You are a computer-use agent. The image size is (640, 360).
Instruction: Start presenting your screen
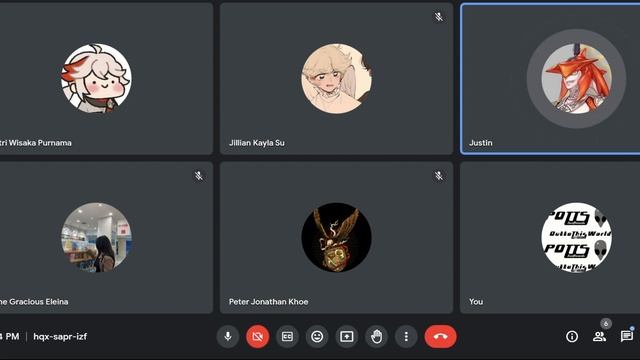[347, 336]
